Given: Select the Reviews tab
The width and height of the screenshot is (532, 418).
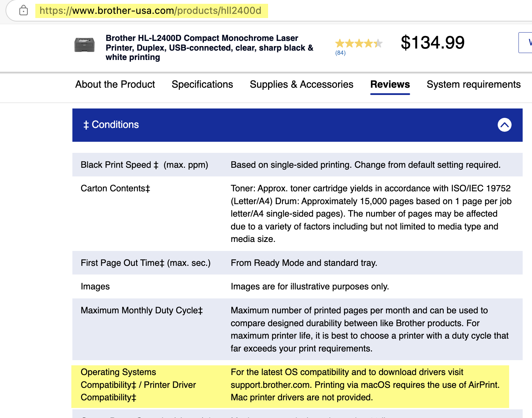Looking at the screenshot, I should (x=390, y=85).
